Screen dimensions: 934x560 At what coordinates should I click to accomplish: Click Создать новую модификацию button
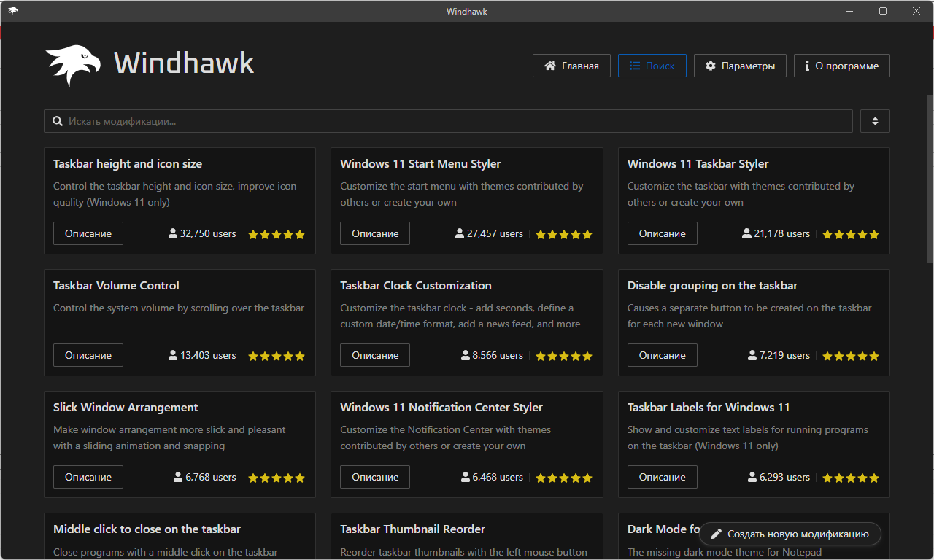pos(790,534)
